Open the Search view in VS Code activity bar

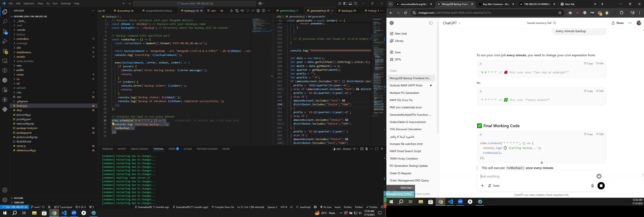point(5,22)
